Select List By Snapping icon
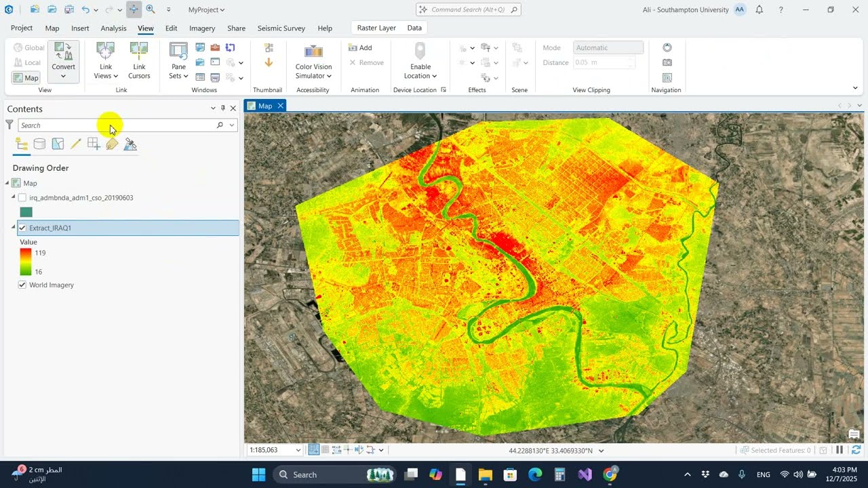 pyautogui.click(x=94, y=144)
